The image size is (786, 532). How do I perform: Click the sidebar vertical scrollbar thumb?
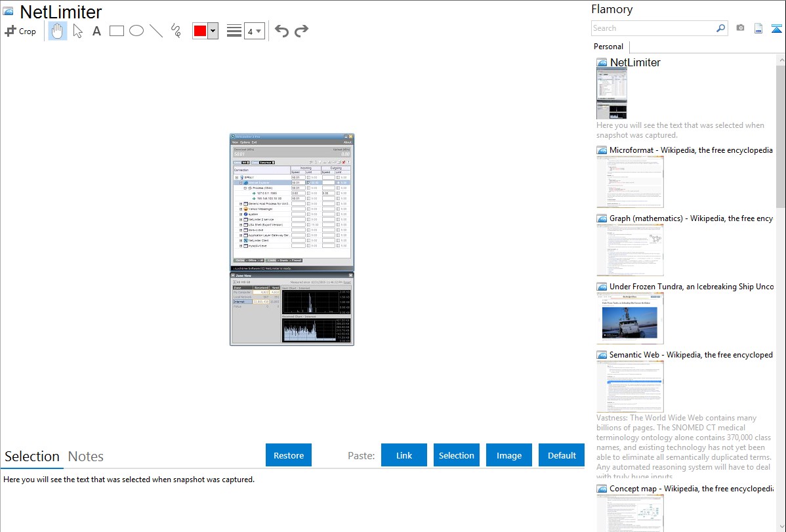781,136
